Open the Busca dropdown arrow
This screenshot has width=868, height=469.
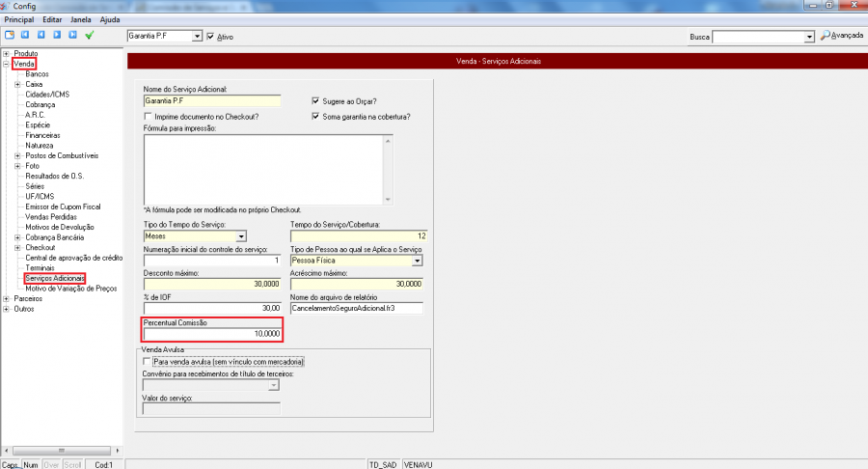point(809,37)
